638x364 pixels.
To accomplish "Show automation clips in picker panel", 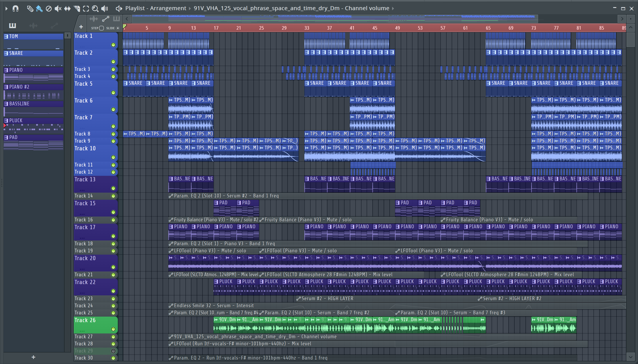I will click(54, 25).
